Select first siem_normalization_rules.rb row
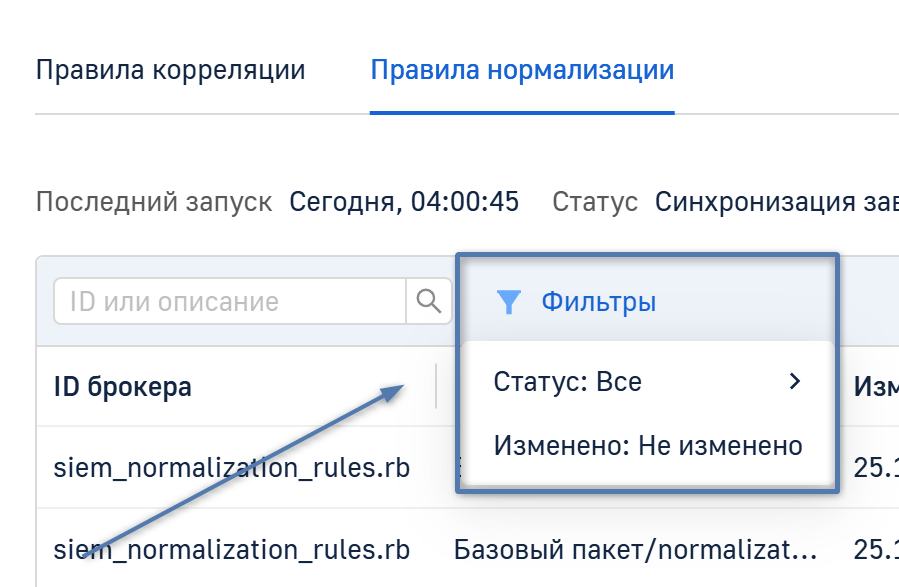The width and height of the screenshot is (899, 587). coord(231,468)
